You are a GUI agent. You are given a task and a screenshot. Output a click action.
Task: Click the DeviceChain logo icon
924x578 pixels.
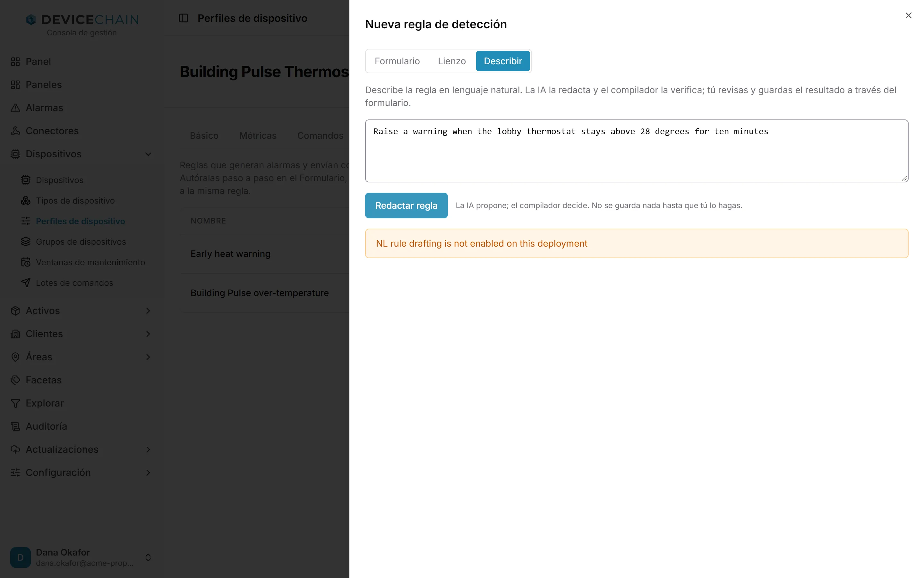[31, 19]
